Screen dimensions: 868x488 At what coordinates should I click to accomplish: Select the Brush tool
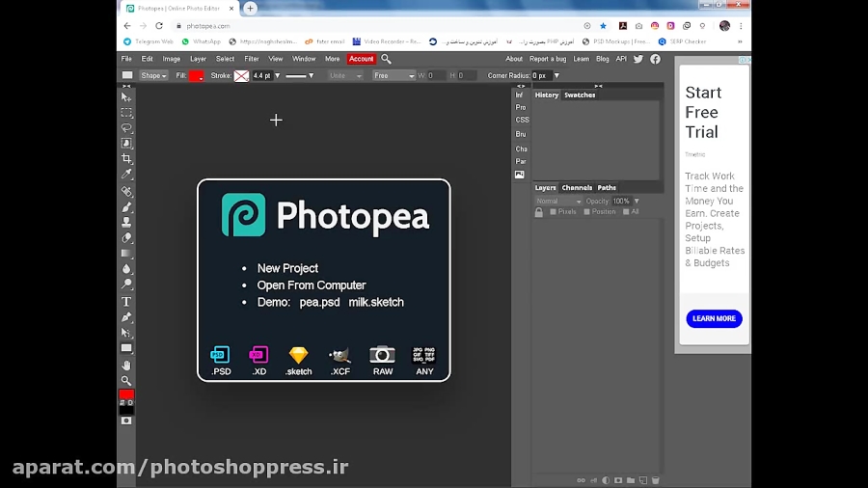pos(126,207)
